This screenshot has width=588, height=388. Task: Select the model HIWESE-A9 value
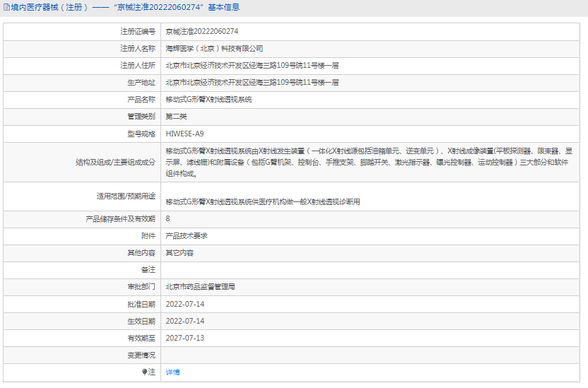tap(184, 134)
